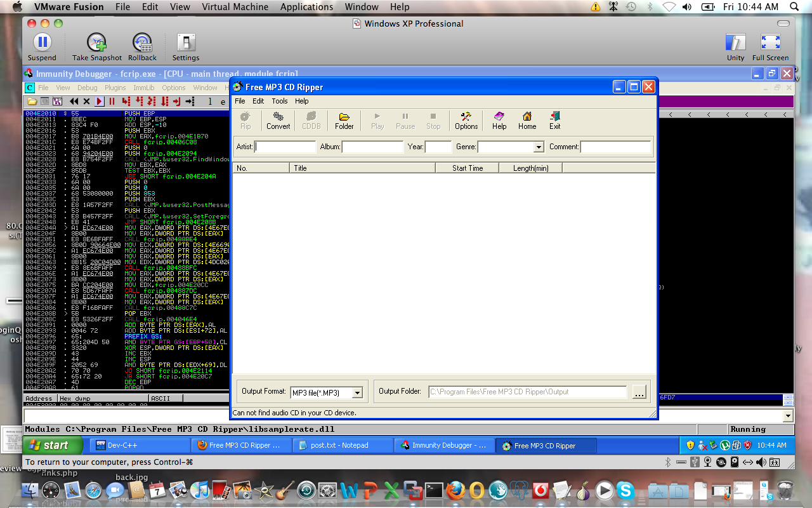This screenshot has height=508, width=812.
Task: Expand the Genre dropdown
Action: (539, 147)
